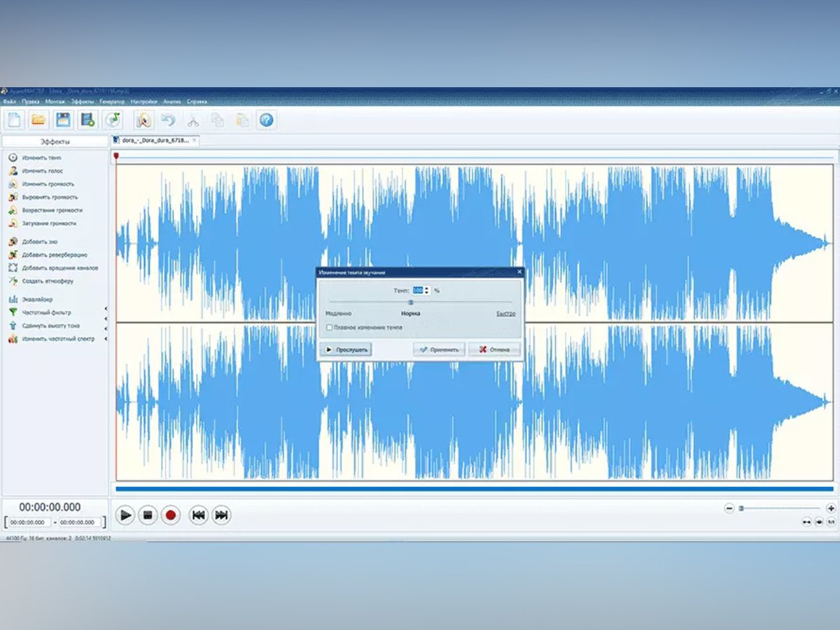Stop playback with the Stop button
This screenshot has height=630, width=840.
pyautogui.click(x=148, y=515)
